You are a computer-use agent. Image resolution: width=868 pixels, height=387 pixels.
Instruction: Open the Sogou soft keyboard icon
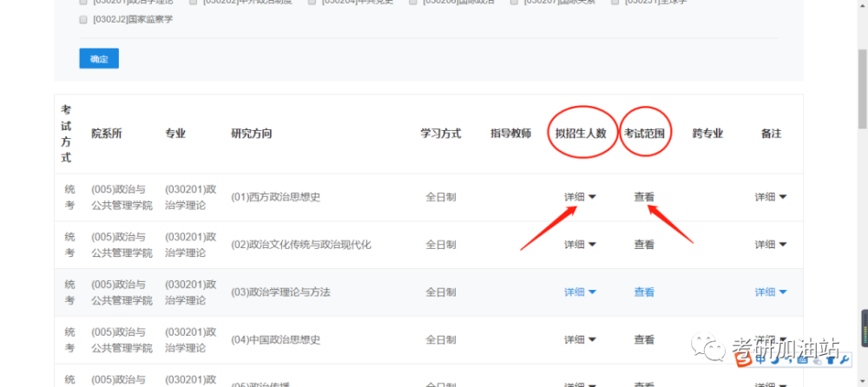[x=803, y=360]
